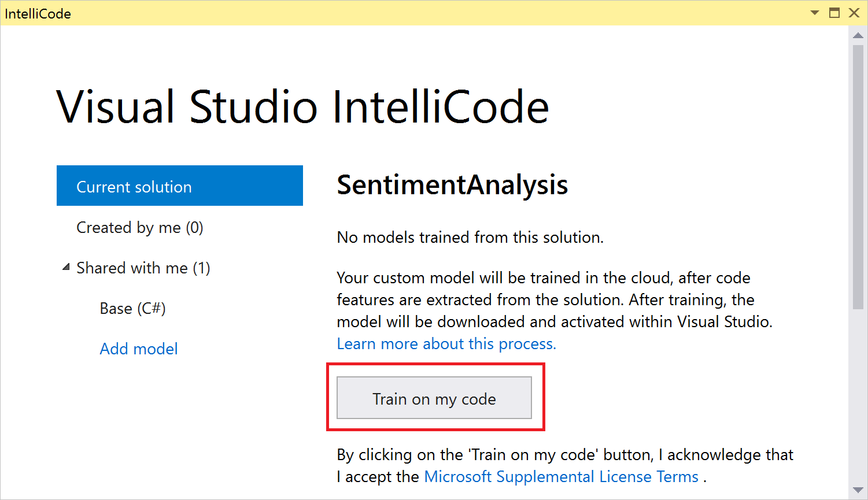Select the Current solution tab
The image size is (868, 500).
coord(179,186)
